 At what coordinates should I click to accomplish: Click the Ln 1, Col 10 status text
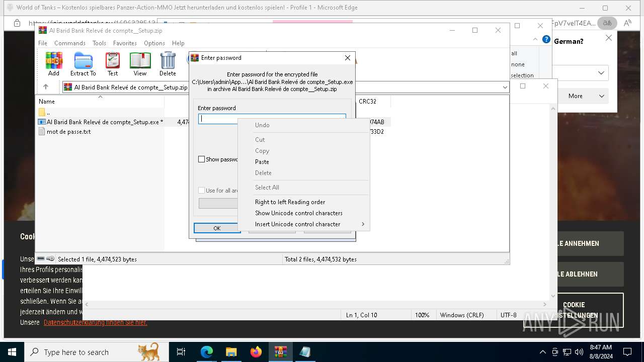tap(361, 315)
